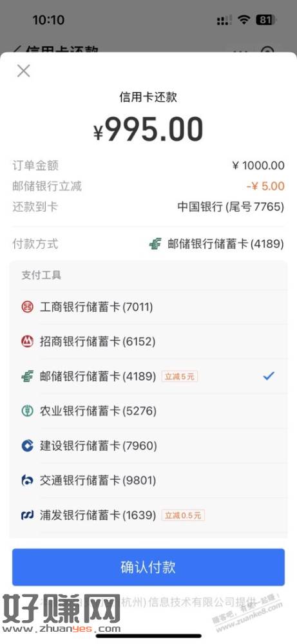The height and width of the screenshot is (644, 297).
Task: Tap the SPD Bank logo icon
Action: 27,515
